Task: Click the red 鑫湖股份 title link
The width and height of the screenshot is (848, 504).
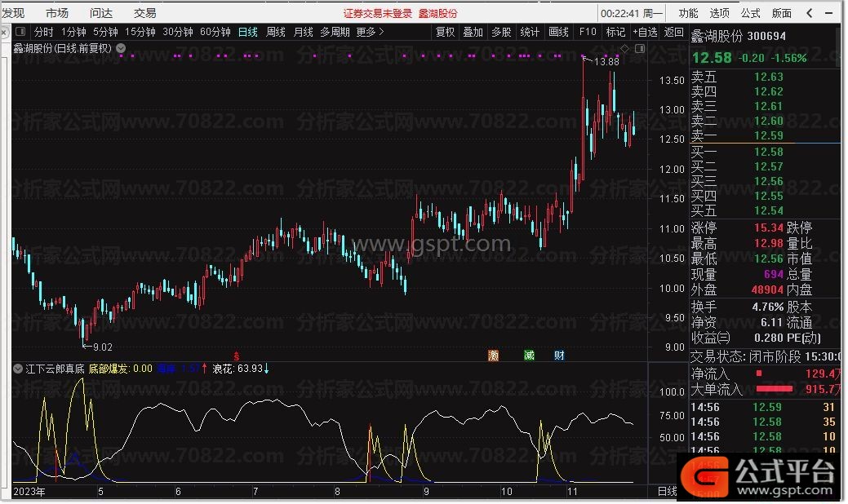Action: click(438, 14)
